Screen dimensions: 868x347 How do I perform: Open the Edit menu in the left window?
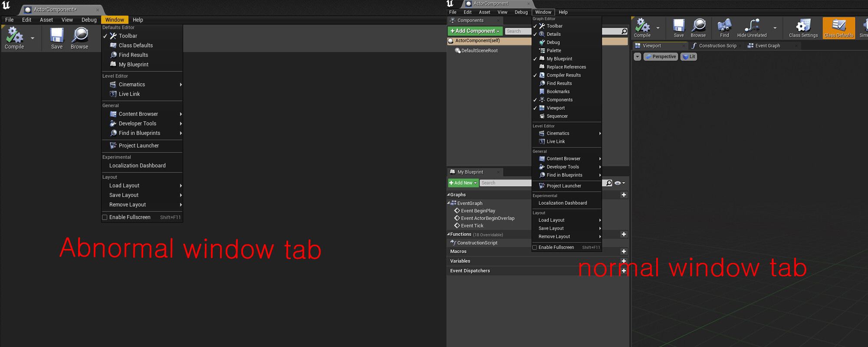(x=27, y=20)
